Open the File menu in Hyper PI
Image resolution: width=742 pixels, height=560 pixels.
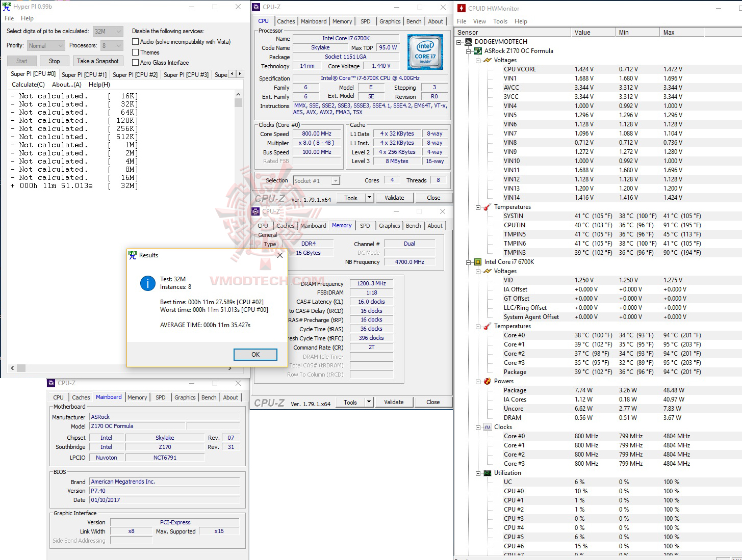(9, 18)
